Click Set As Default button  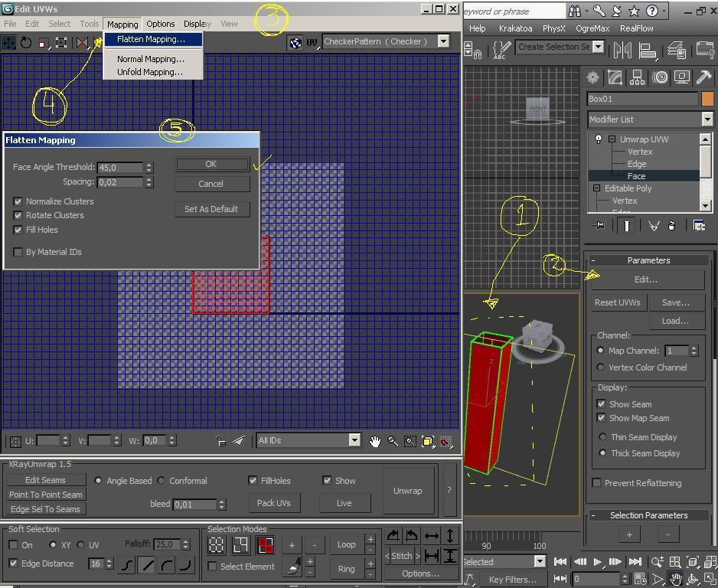click(212, 209)
